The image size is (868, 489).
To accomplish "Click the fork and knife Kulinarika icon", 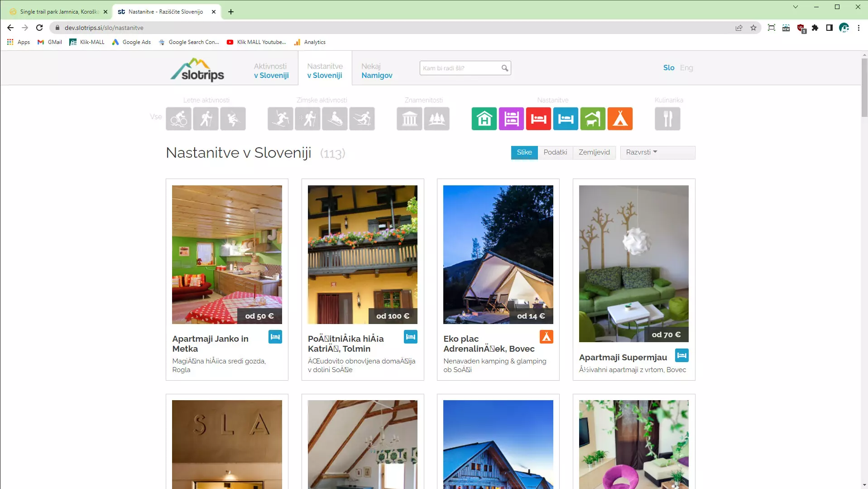I will coord(667,119).
